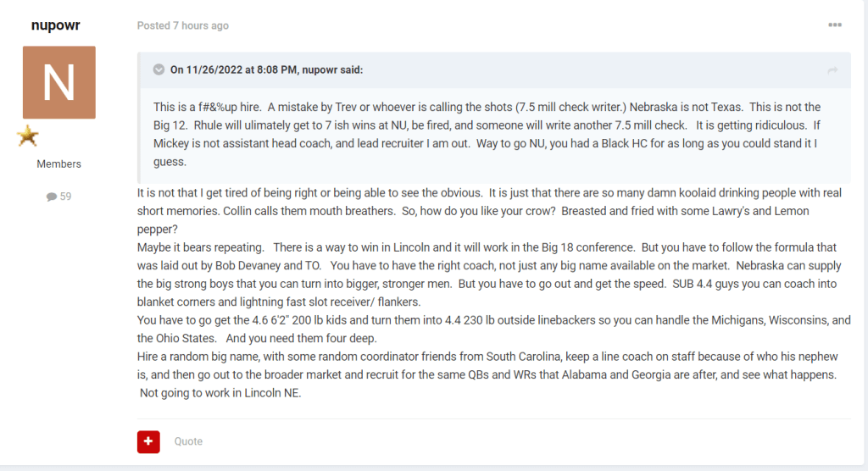
Task: Click the Members group label
Action: (58, 163)
